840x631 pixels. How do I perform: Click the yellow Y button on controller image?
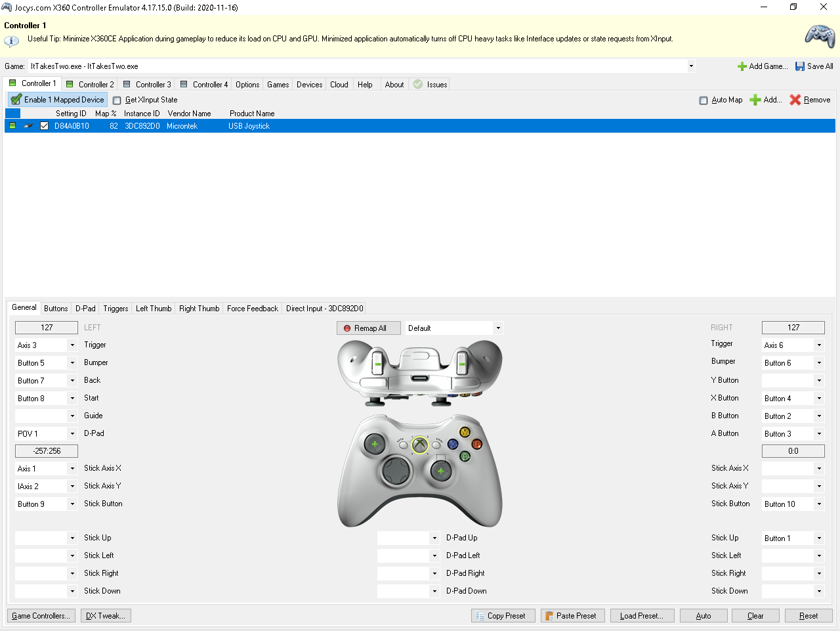pos(465,432)
